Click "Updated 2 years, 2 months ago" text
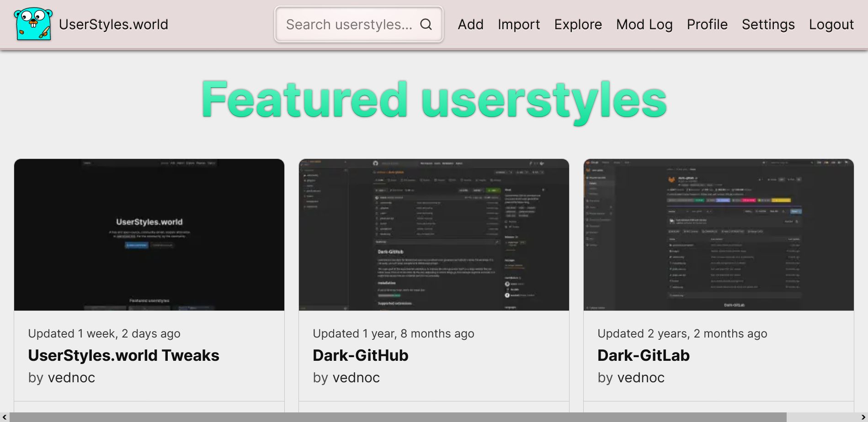Viewport: 868px width, 422px height. (x=682, y=334)
